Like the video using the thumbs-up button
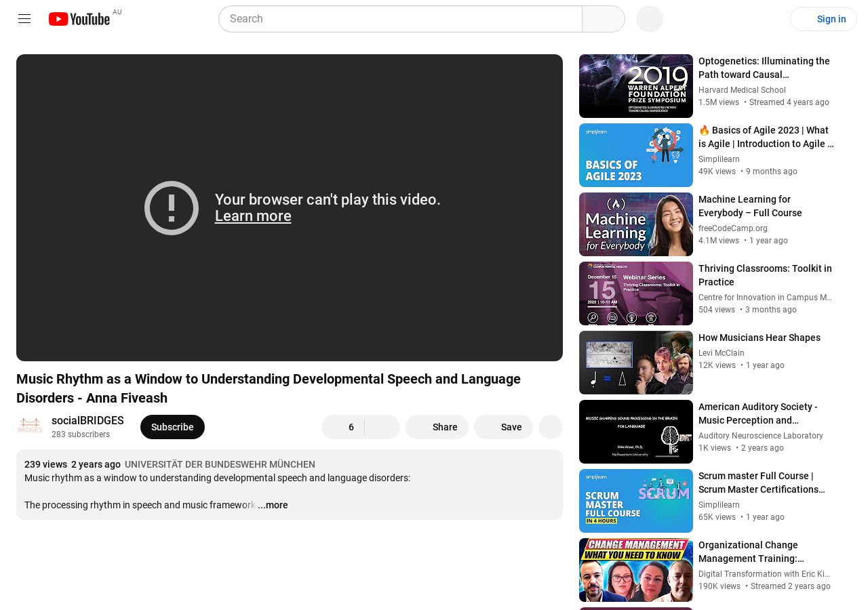 tap(342, 427)
